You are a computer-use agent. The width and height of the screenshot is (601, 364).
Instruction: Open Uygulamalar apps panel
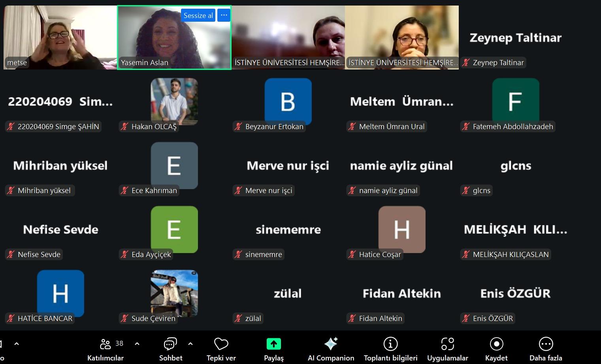tap(447, 349)
